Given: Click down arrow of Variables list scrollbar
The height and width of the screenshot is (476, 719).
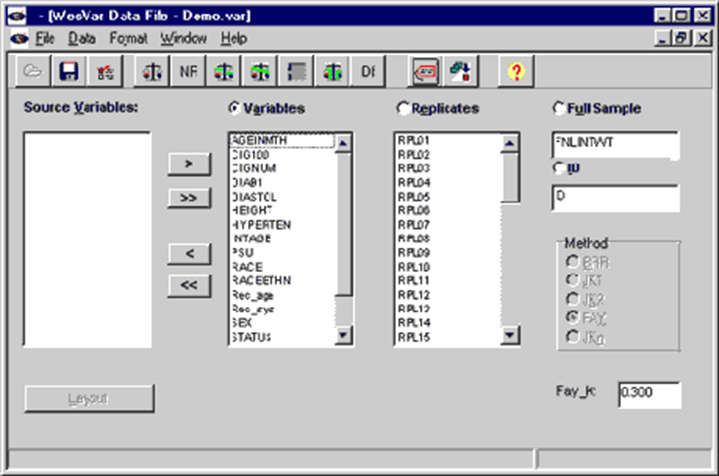Looking at the screenshot, I should 343,335.
